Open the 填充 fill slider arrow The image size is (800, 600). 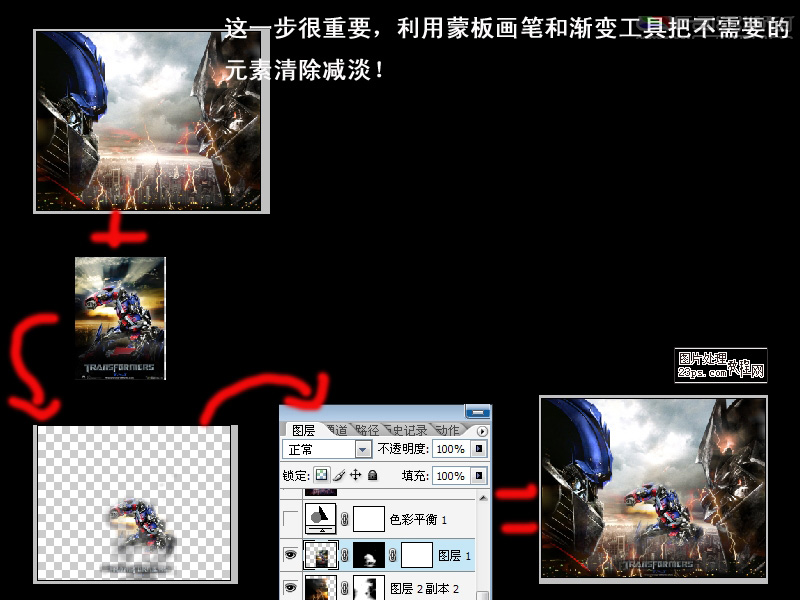(479, 476)
